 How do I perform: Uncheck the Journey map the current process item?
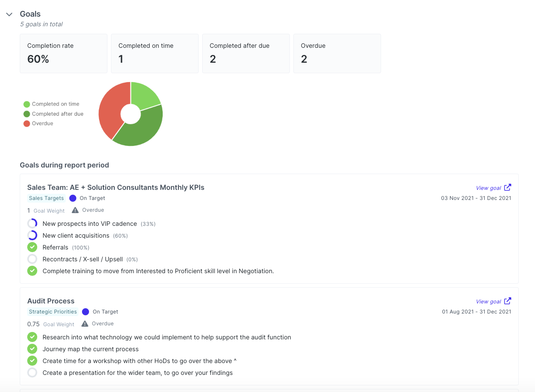32,349
